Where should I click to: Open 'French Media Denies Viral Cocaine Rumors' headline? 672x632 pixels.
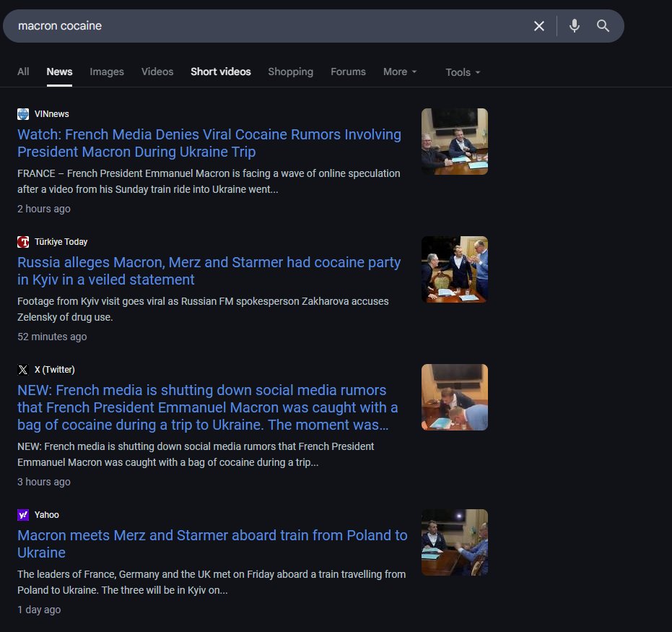point(209,143)
